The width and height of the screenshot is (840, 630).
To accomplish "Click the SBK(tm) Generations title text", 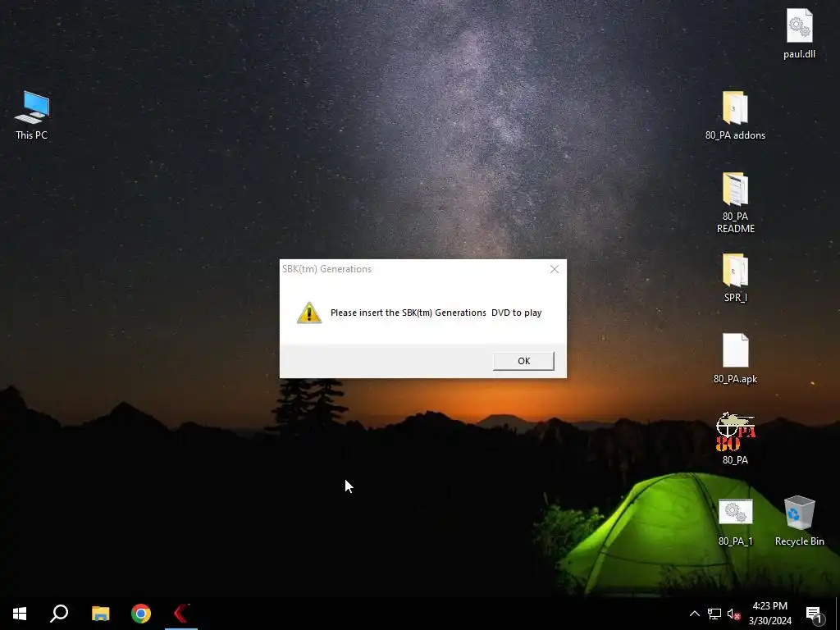I will tap(326, 269).
